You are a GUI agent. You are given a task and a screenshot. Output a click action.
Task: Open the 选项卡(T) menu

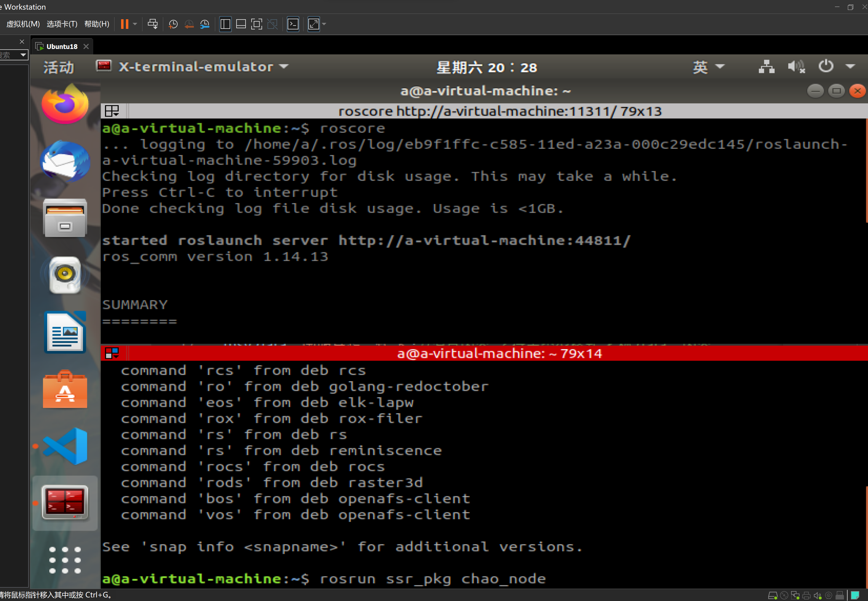(62, 24)
